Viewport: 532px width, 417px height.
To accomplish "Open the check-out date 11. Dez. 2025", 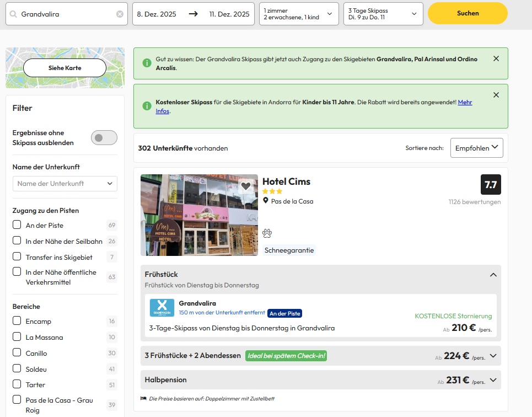I will pyautogui.click(x=229, y=14).
